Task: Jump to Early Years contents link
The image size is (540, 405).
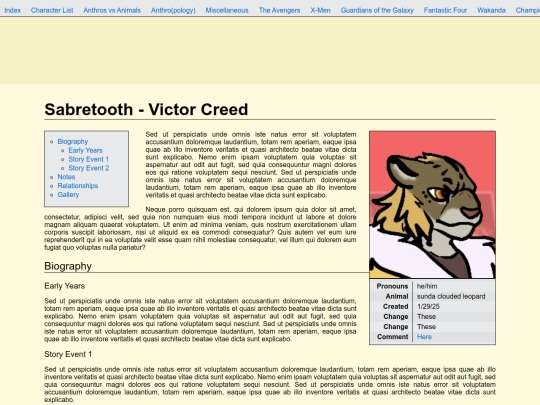Action: [x=85, y=150]
